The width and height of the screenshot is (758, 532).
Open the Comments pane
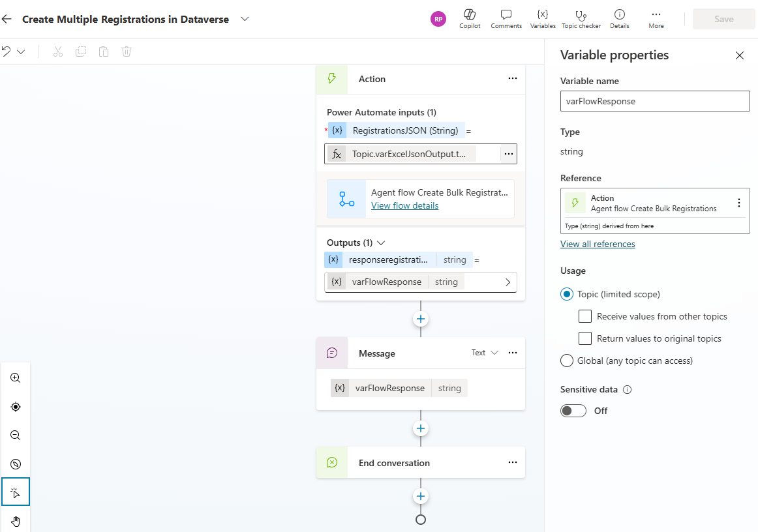coord(506,15)
